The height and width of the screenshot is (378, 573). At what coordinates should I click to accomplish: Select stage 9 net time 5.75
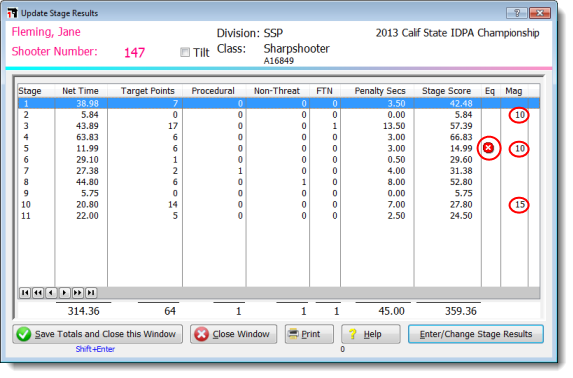(x=90, y=193)
